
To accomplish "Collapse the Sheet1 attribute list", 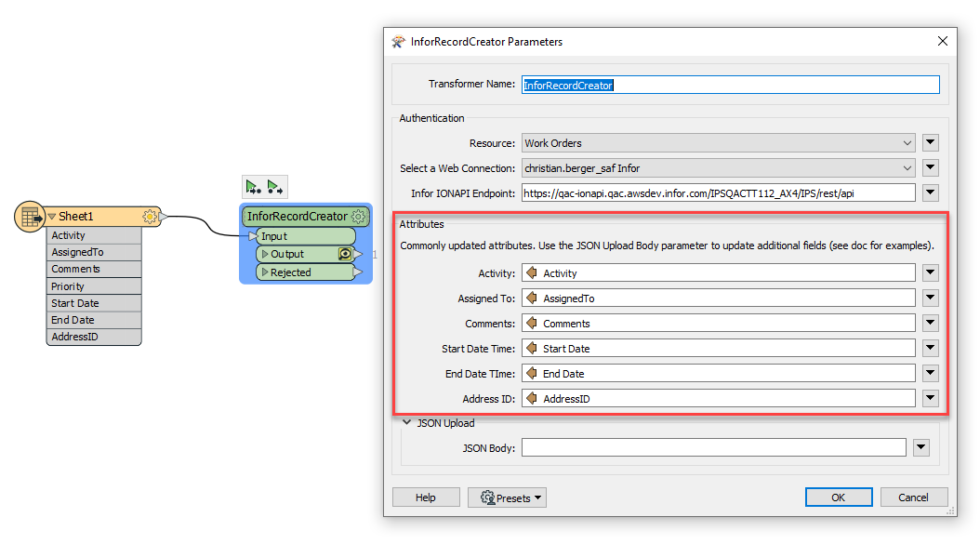I will [x=53, y=217].
